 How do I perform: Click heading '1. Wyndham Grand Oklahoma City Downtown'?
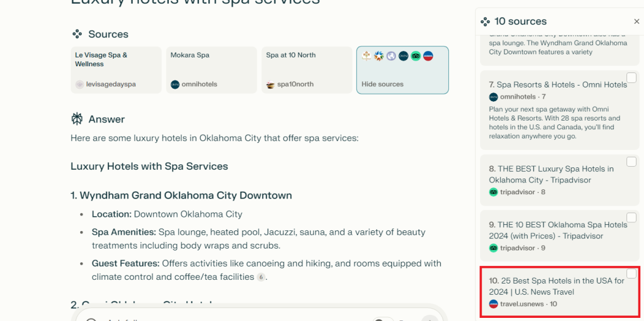[181, 195]
